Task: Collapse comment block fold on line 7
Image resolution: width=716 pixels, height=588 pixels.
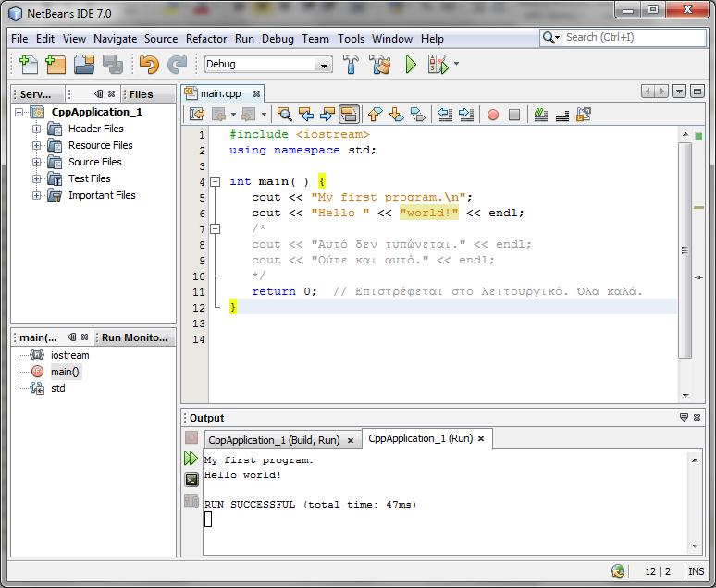Action: point(215,228)
